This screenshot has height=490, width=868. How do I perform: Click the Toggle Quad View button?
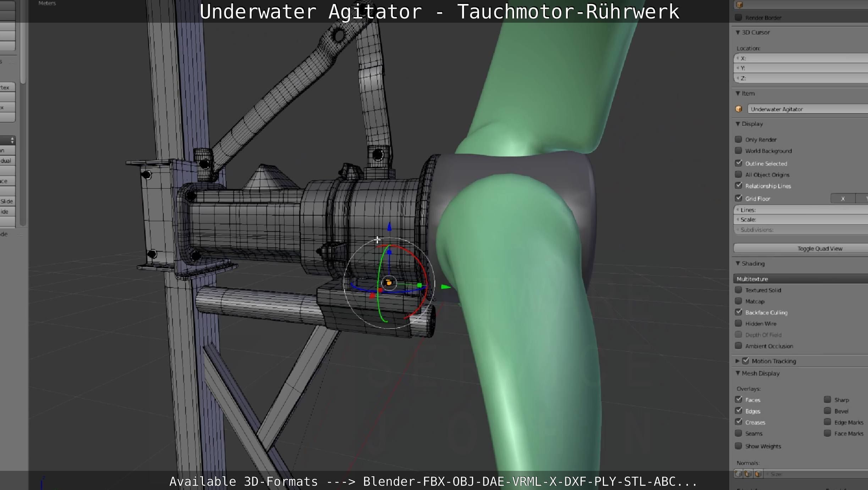[801, 248]
